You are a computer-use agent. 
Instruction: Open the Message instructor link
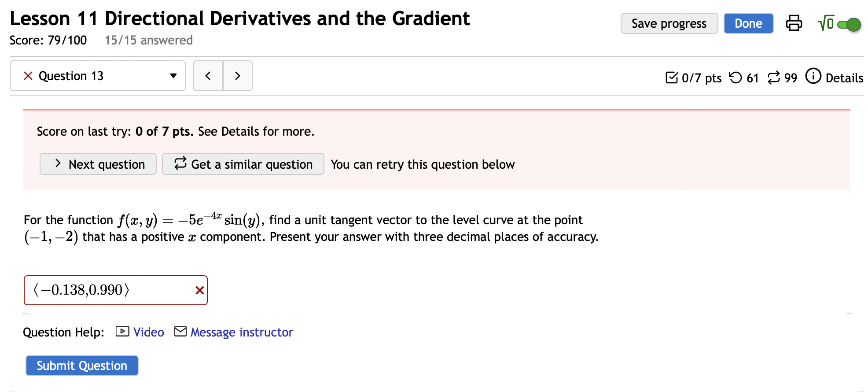[x=241, y=332]
